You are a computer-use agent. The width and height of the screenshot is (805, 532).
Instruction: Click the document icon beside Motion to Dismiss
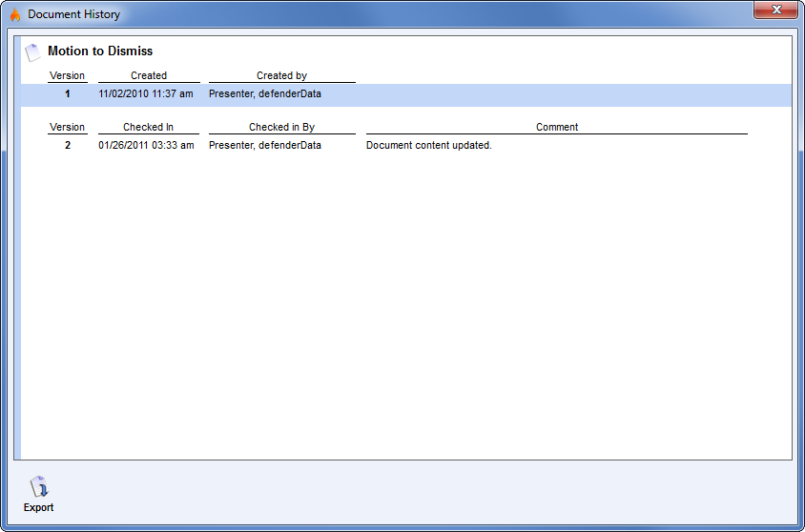(33, 52)
